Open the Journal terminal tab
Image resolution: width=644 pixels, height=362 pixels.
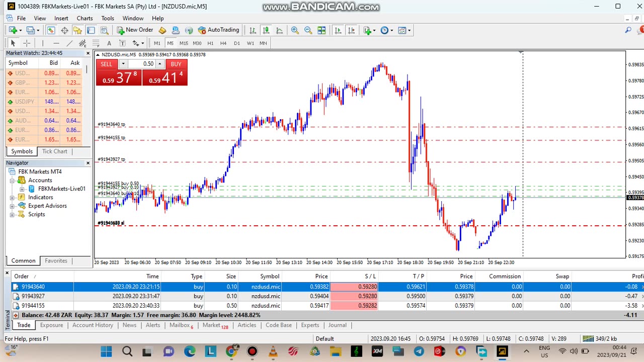point(337,325)
